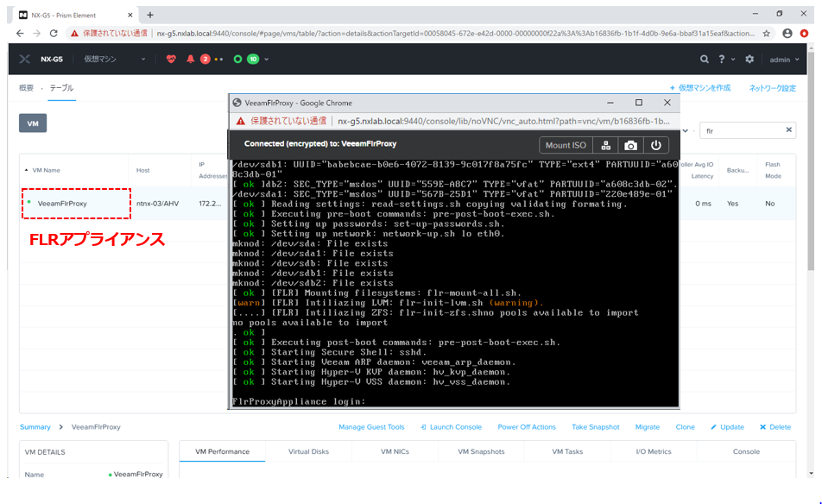The height and width of the screenshot is (504, 822).
Task: Sort by VM Name column header
Action: pos(46,170)
